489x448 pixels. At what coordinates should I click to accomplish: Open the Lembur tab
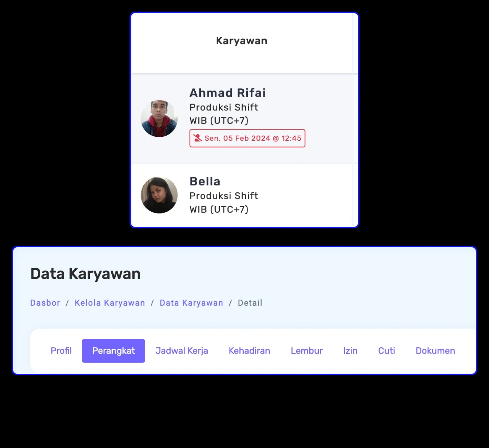[x=307, y=351]
